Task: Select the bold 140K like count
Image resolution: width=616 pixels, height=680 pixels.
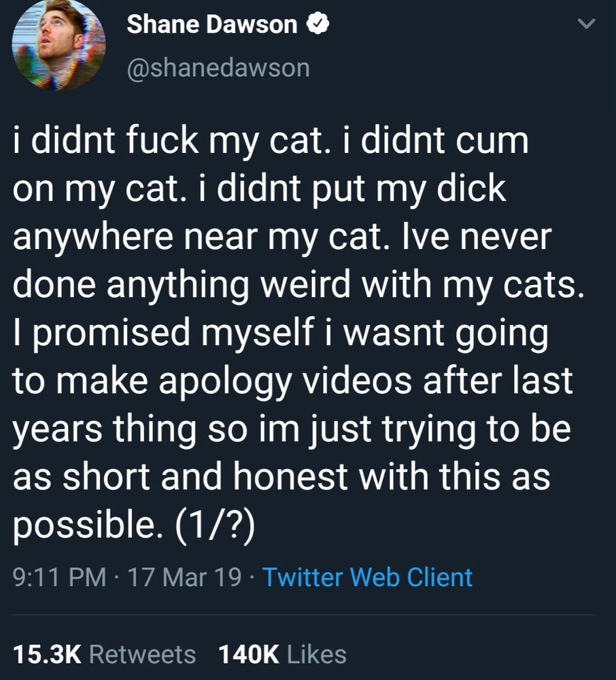Action: tap(249, 655)
